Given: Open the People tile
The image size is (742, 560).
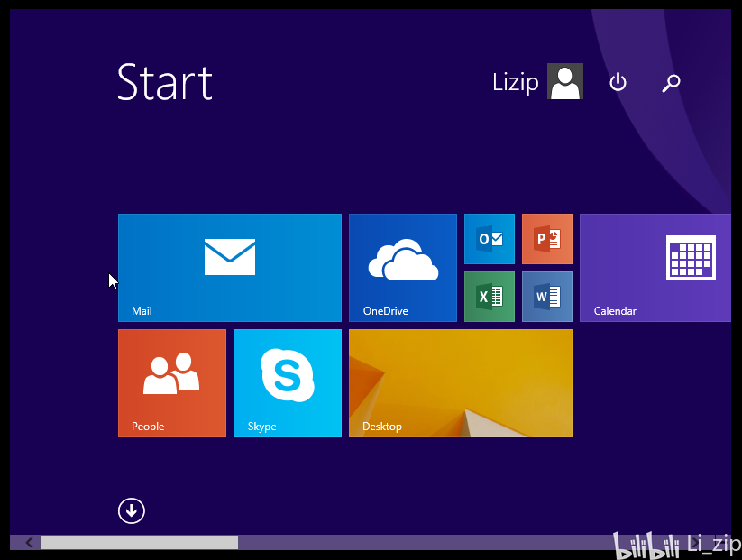Looking at the screenshot, I should (x=172, y=383).
